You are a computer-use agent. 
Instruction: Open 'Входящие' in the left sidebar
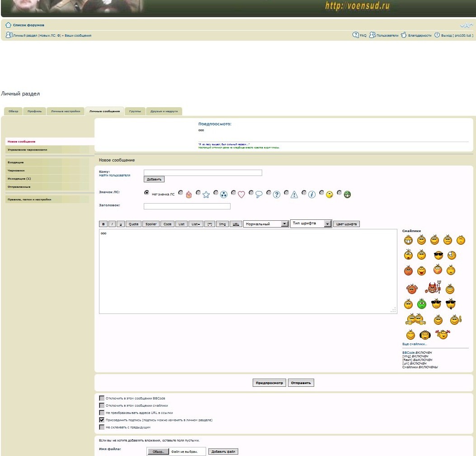tap(16, 162)
